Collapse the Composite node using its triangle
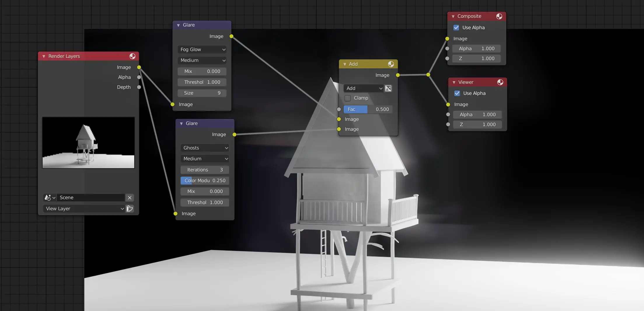 tap(453, 17)
